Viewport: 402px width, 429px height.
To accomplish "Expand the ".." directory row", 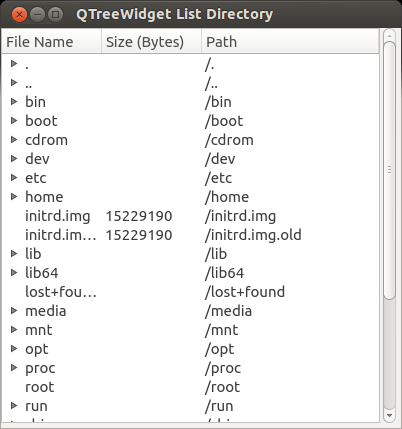I will click(x=14, y=82).
